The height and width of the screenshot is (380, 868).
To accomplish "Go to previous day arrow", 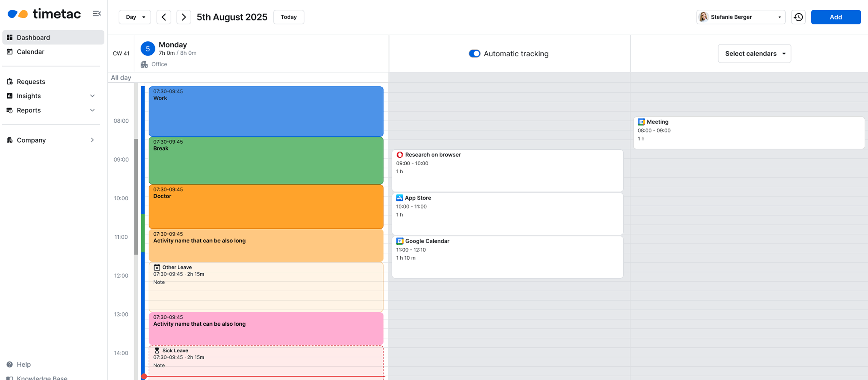I will click(x=164, y=17).
